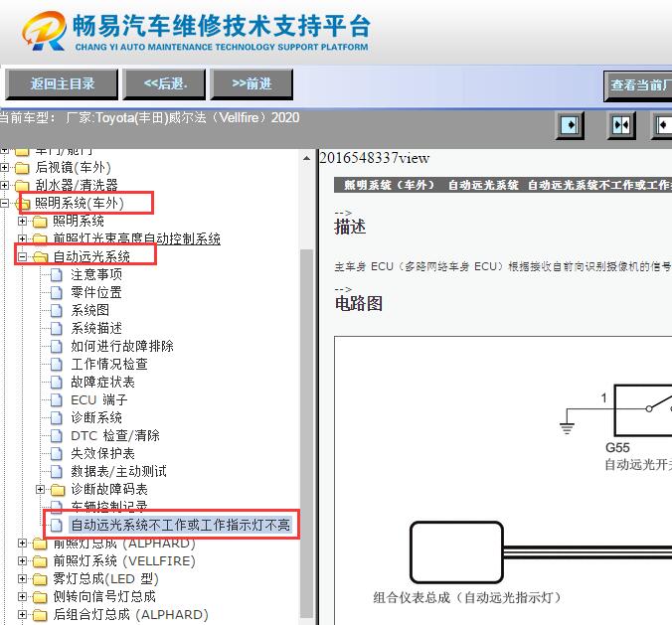This screenshot has width=672, height=625.
Task: Click the platform logo icon
Action: (44, 31)
